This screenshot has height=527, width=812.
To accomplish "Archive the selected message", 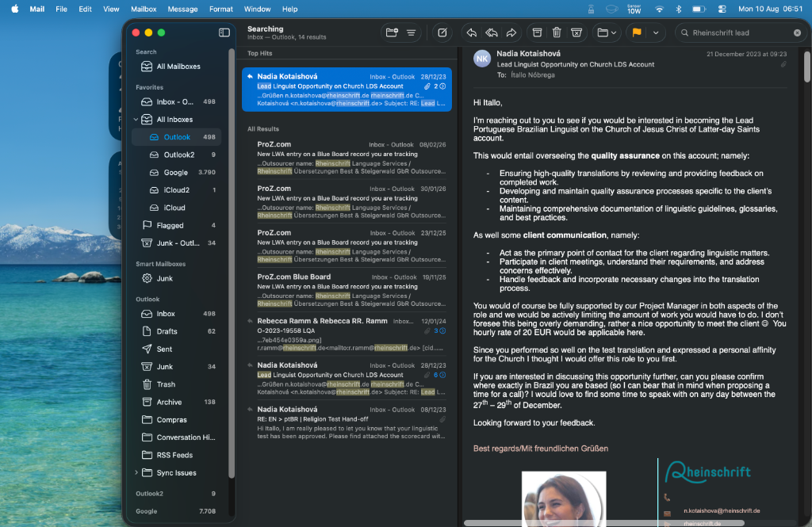I will point(537,32).
